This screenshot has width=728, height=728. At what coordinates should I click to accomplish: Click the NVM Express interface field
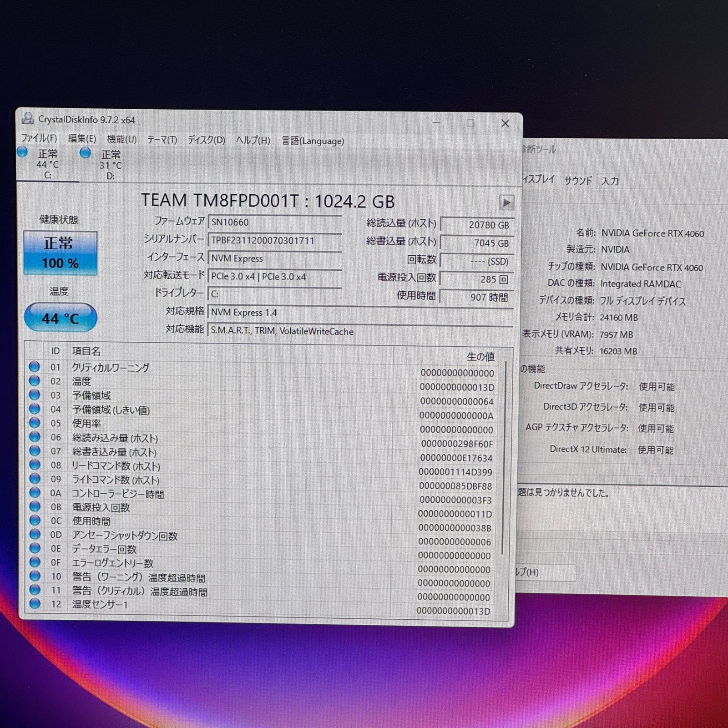(x=275, y=258)
